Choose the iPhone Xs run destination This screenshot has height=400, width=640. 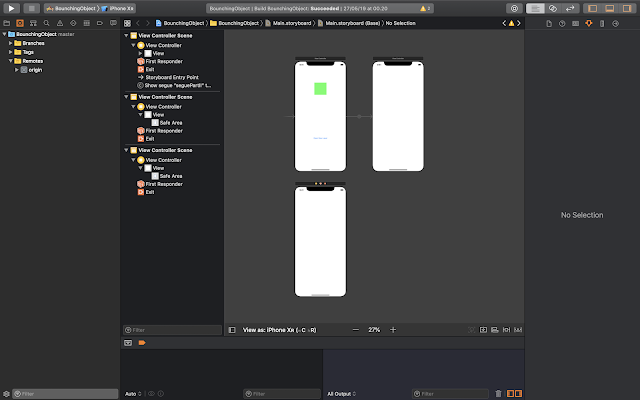[118, 8]
